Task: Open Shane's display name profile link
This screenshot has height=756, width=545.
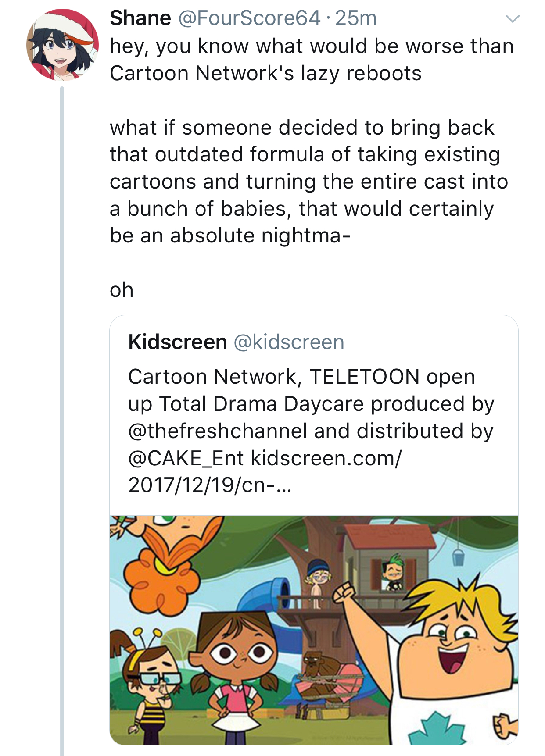Action: point(140,18)
